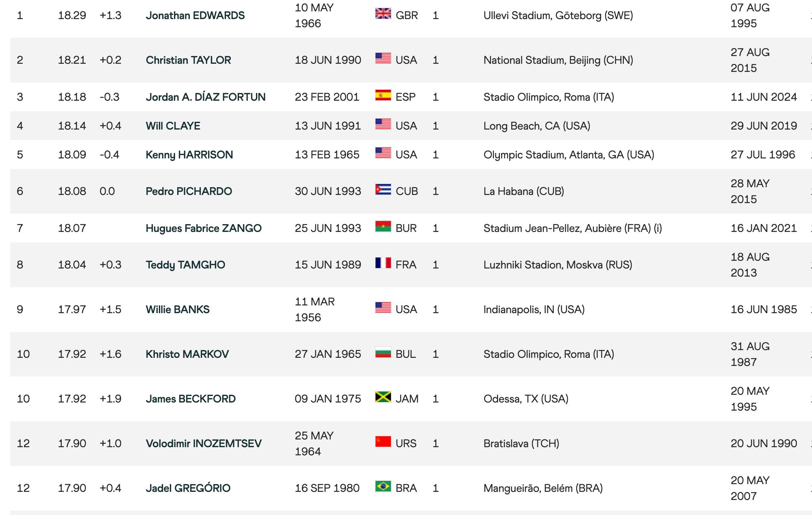Screen dimensions: 812x515
Task: Click the Bulgarian flag next to BUL
Action: pos(383,353)
